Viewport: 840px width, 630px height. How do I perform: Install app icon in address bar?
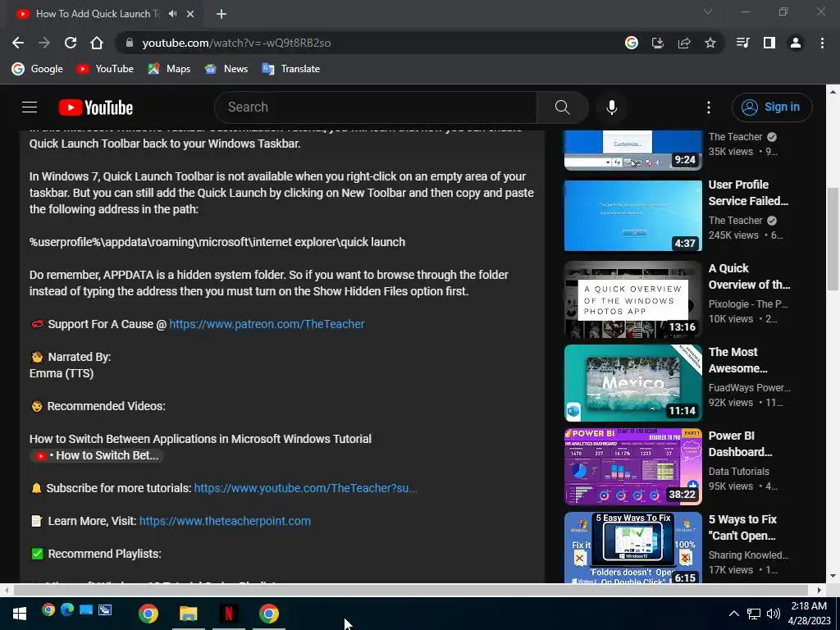657,43
